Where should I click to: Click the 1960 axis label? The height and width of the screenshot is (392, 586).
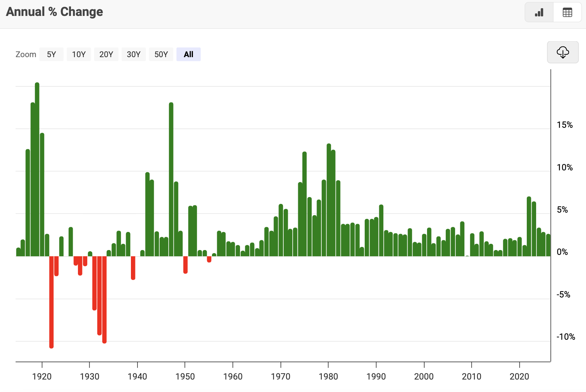click(x=233, y=377)
